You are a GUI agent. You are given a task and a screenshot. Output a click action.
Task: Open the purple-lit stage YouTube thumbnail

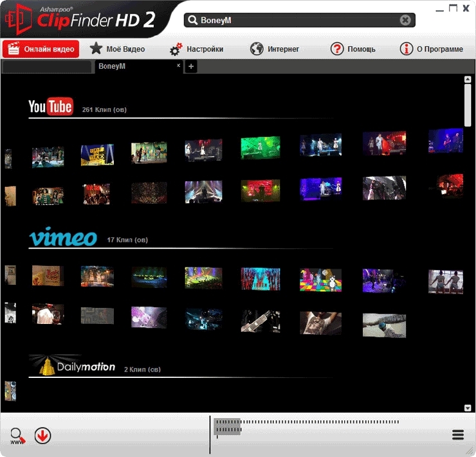[x=320, y=189]
